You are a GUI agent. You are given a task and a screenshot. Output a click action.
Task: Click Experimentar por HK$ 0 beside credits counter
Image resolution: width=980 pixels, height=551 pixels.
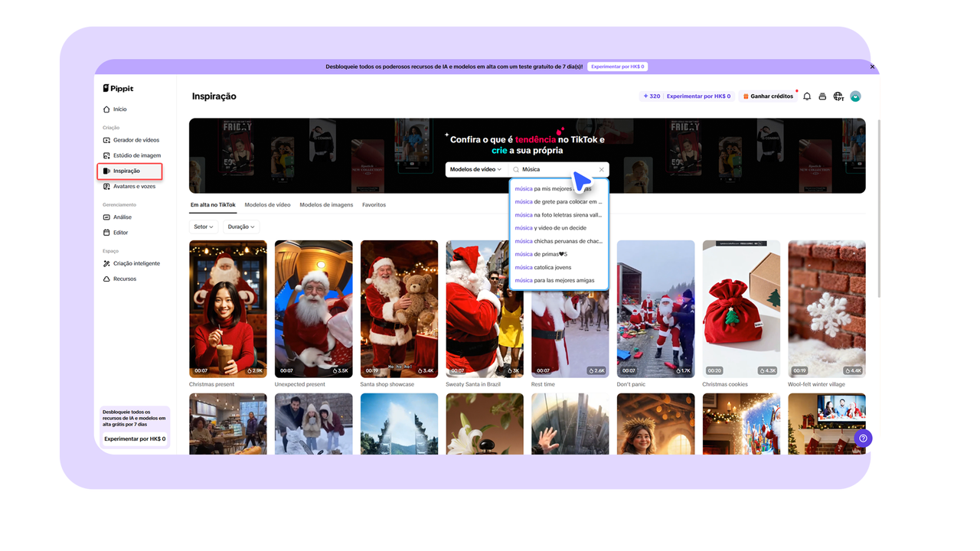click(x=698, y=96)
